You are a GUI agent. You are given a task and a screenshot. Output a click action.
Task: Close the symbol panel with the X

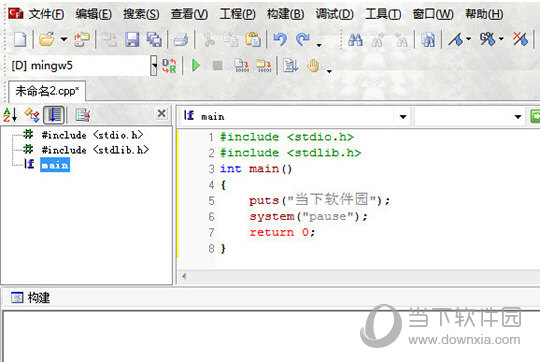click(x=161, y=114)
